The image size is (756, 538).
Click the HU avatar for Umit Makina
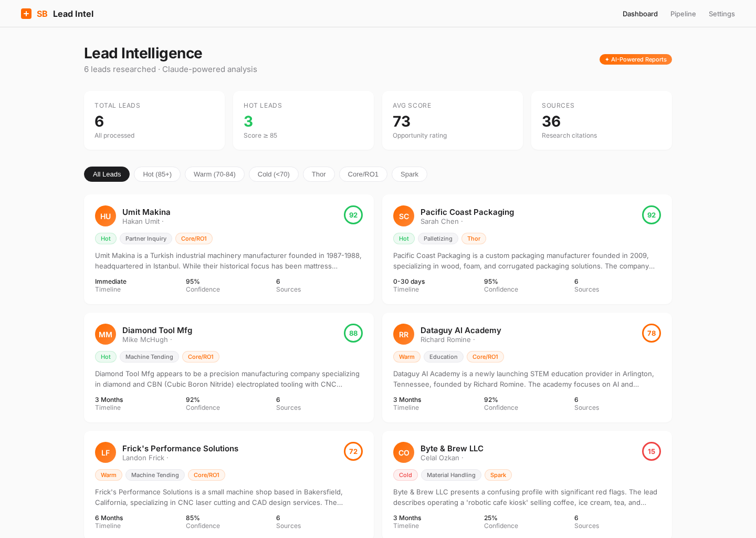point(106,216)
